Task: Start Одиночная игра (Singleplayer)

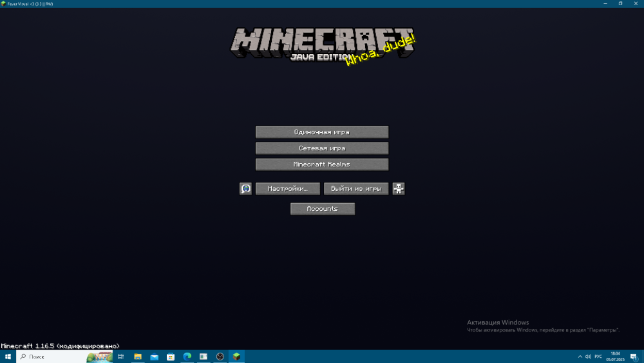Action: pos(322,132)
